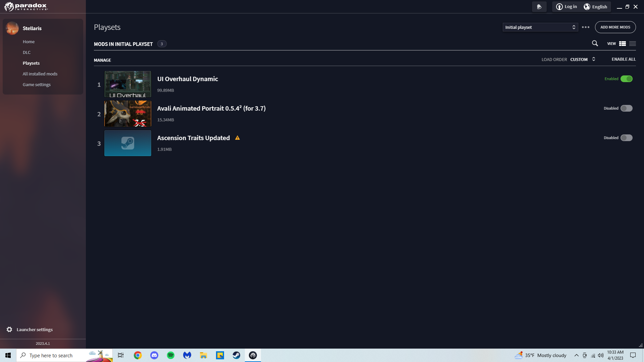Show hidden system tray icons
This screenshot has width=644, height=362.
pos(577,355)
